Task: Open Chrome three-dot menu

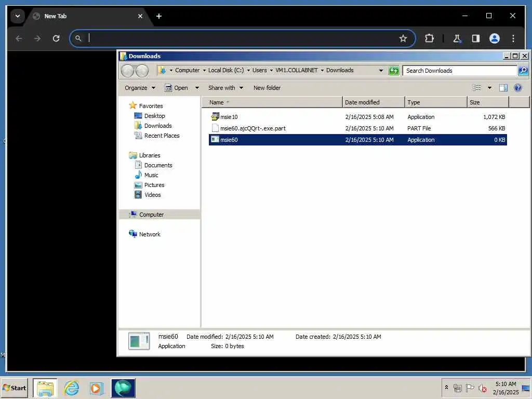Action: 513,38
